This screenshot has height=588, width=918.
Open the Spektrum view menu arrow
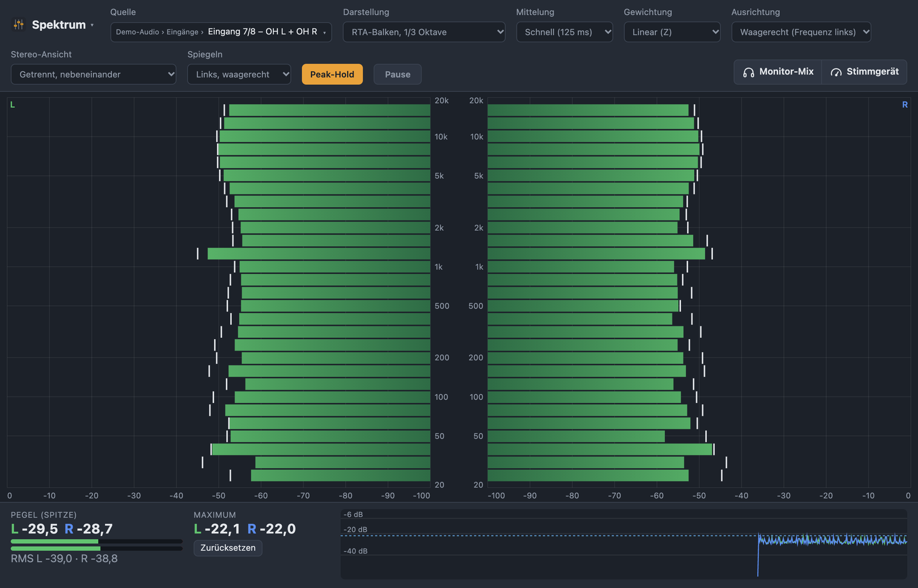point(92,25)
